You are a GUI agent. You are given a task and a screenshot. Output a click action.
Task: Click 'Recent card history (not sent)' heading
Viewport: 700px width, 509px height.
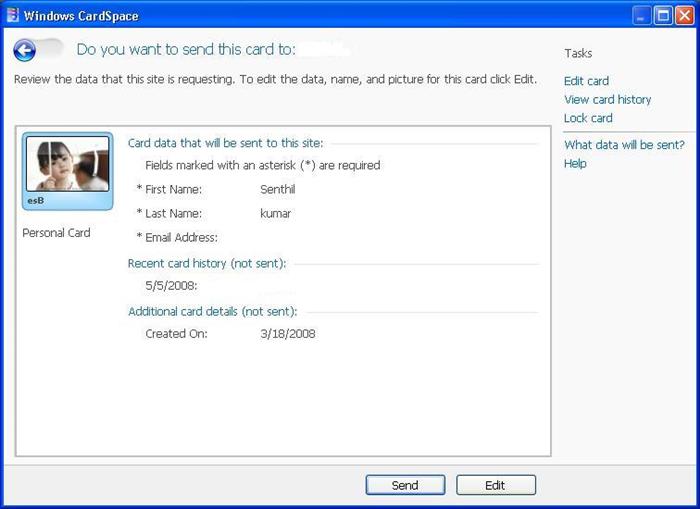207,263
